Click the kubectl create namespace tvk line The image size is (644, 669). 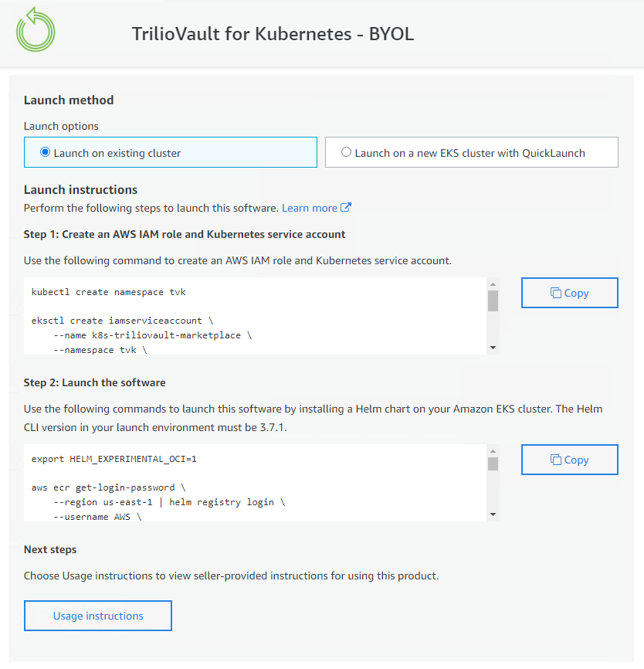(x=108, y=293)
